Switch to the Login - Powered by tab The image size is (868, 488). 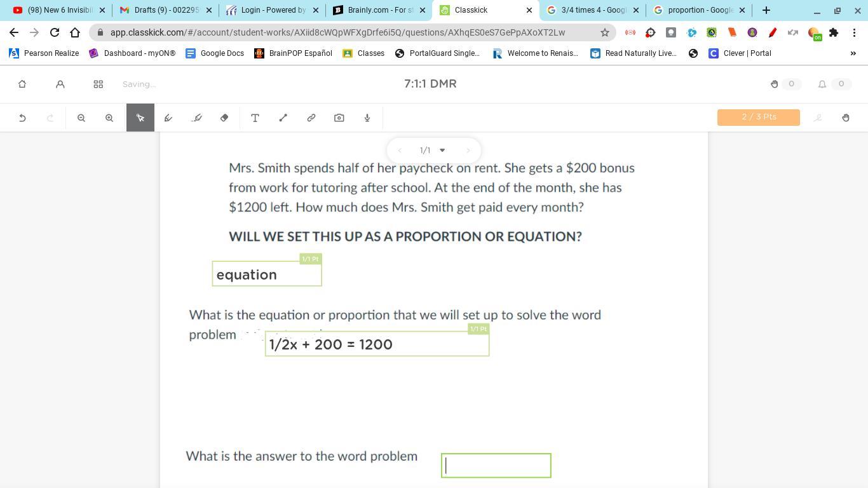(x=273, y=10)
